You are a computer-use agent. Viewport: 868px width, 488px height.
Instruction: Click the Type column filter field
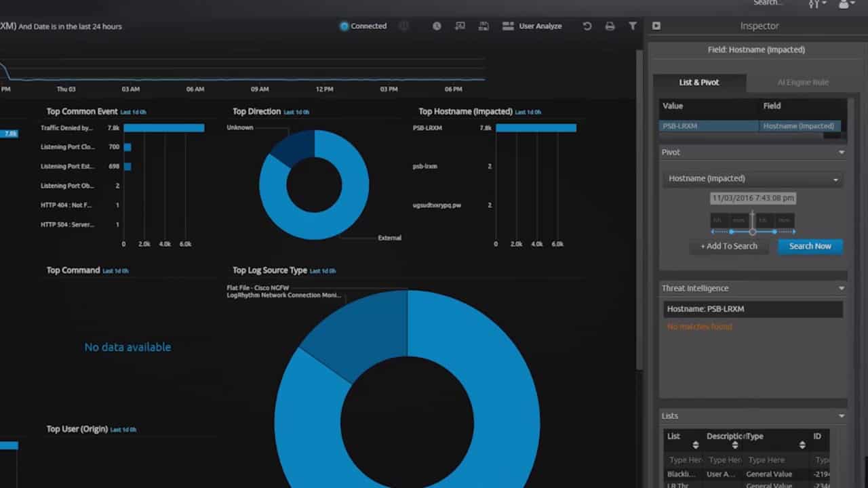(775, 460)
